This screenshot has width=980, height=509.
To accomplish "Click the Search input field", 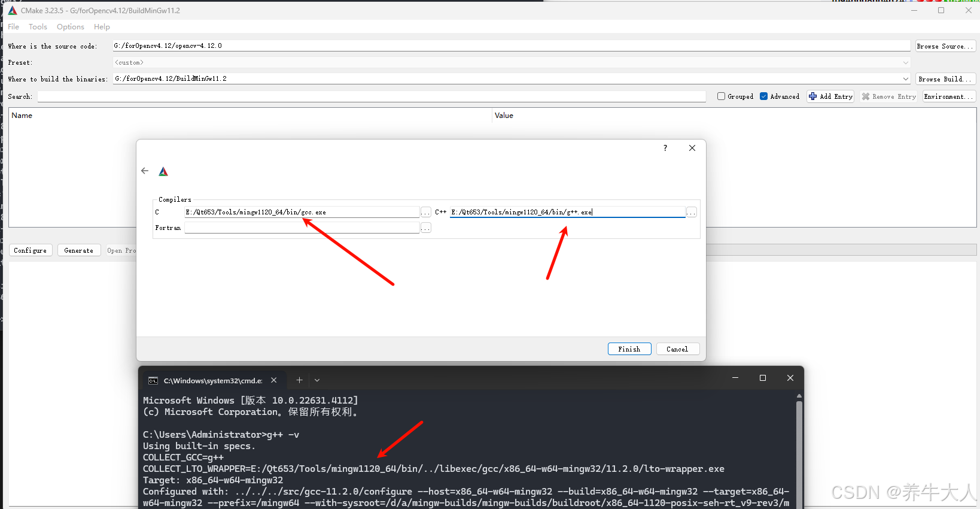I will point(372,96).
